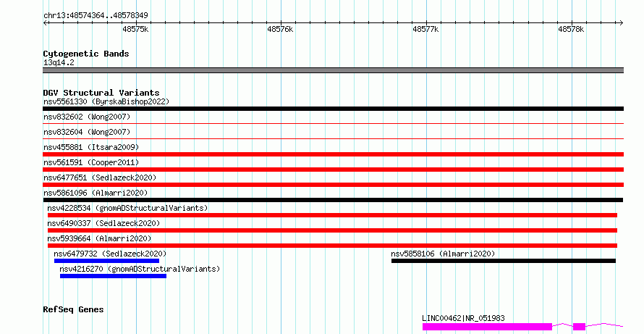Screen dimensions: 644x334
Task: Select the red nsv5939664 variant bar
Action: (x=332, y=246)
